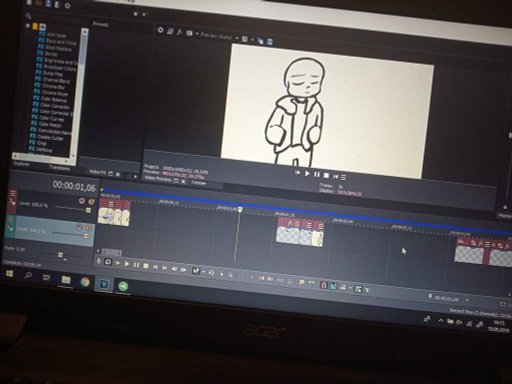
Task: Open the preview Project Video Properties gear
Action: 160,30
